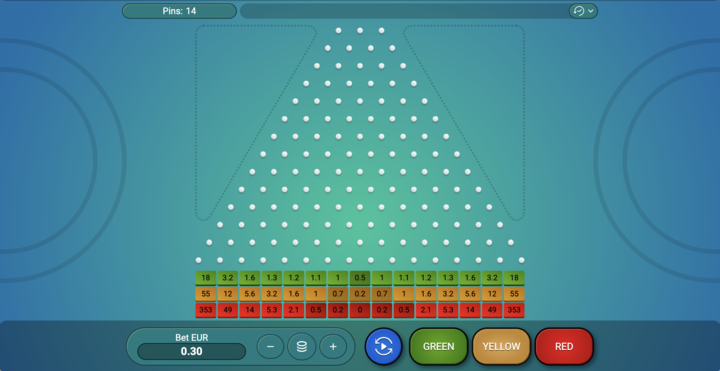
Task: Open the Pins: 14 selector
Action: pyautogui.click(x=179, y=11)
